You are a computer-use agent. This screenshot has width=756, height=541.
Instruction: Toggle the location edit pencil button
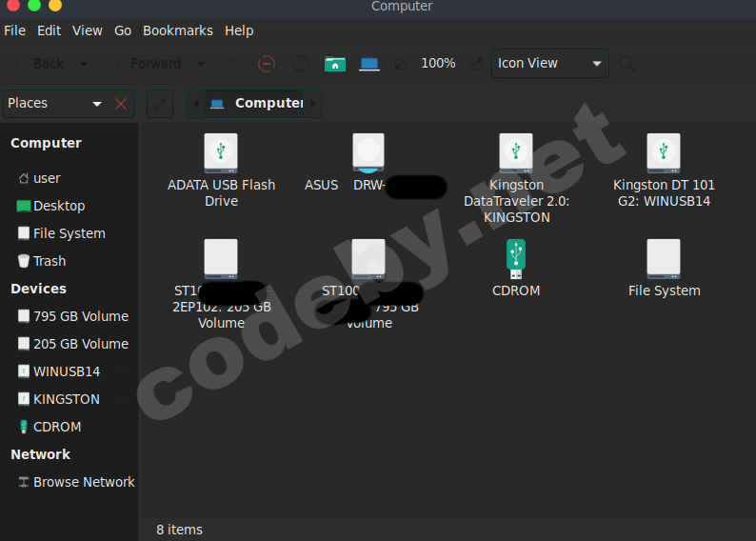[x=160, y=104]
